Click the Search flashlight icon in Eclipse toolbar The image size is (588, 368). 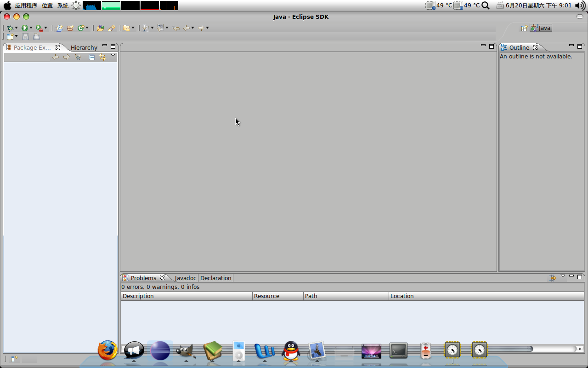[x=112, y=28]
